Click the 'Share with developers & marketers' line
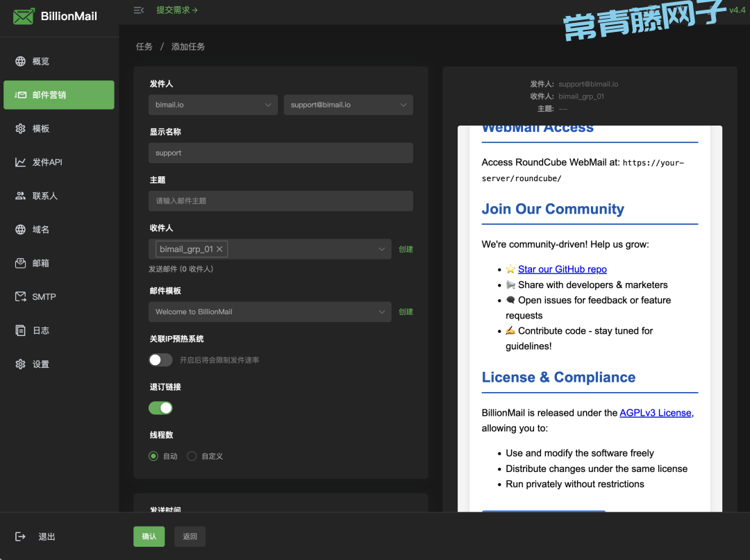The height and width of the screenshot is (560, 750). 592,285
